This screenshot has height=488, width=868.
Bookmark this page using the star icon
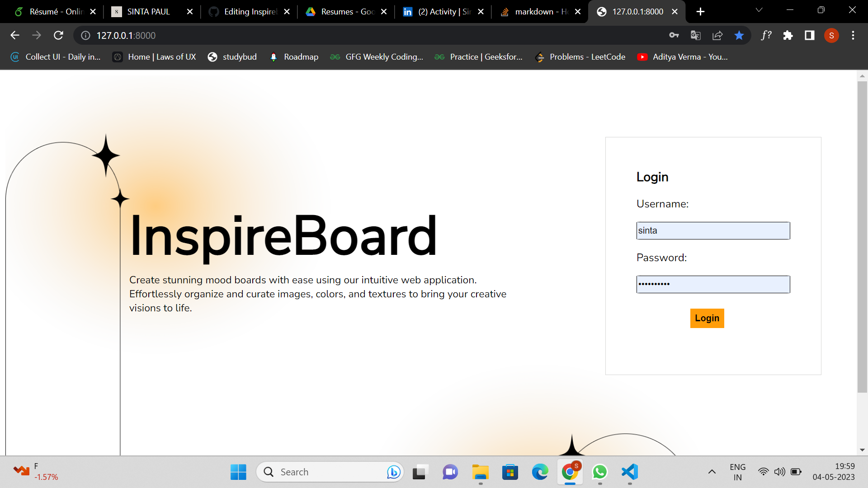point(739,35)
